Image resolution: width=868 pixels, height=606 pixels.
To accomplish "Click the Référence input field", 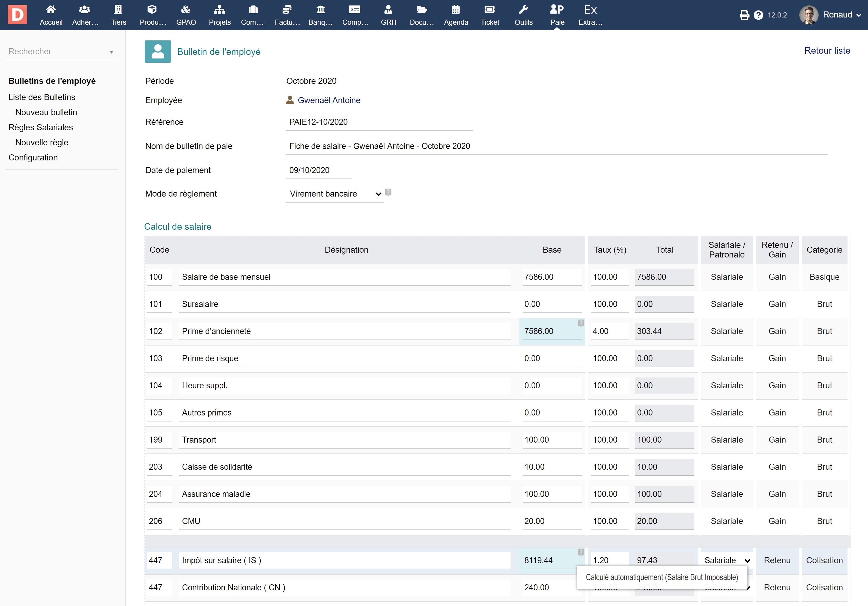I will click(379, 122).
